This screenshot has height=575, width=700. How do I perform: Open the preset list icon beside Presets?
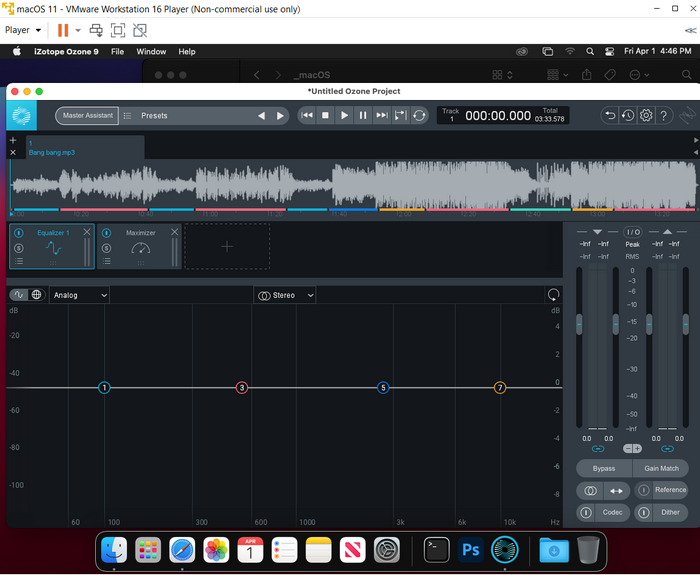[127, 116]
